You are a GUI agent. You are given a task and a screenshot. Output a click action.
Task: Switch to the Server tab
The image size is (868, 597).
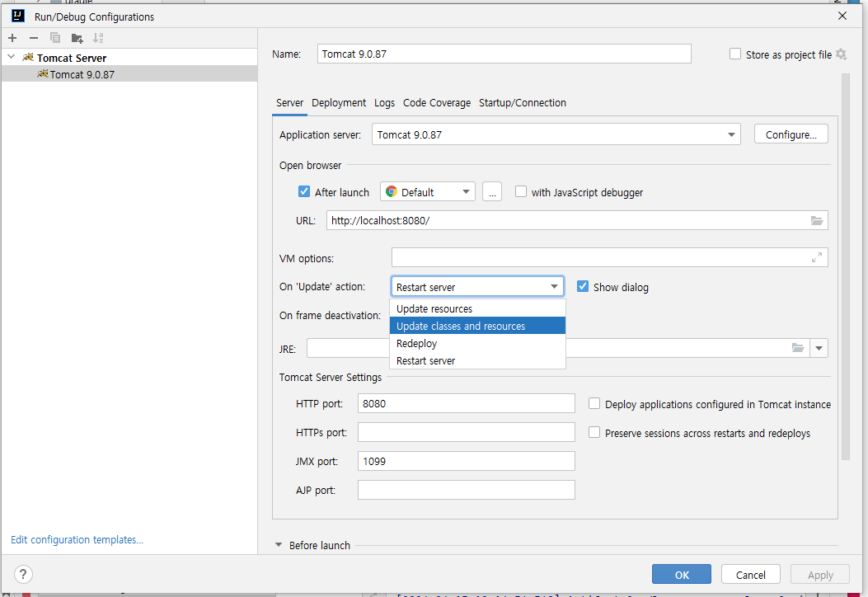[289, 103]
